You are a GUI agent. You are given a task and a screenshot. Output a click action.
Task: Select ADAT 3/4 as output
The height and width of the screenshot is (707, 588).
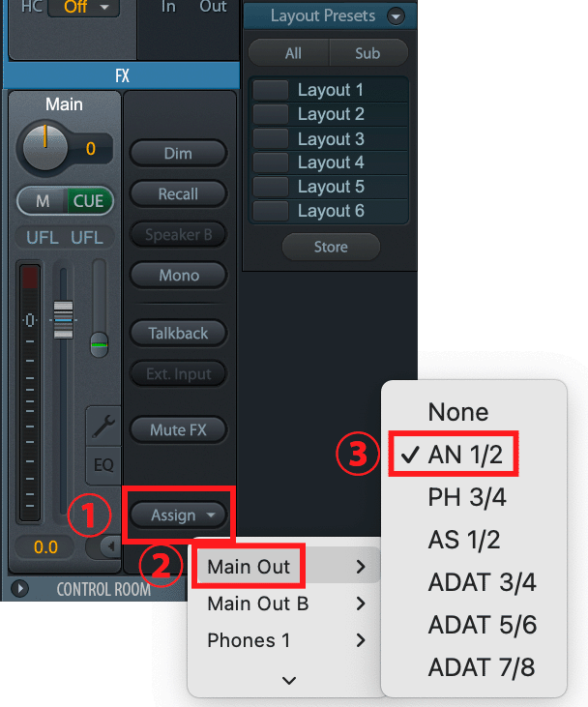coord(482,582)
